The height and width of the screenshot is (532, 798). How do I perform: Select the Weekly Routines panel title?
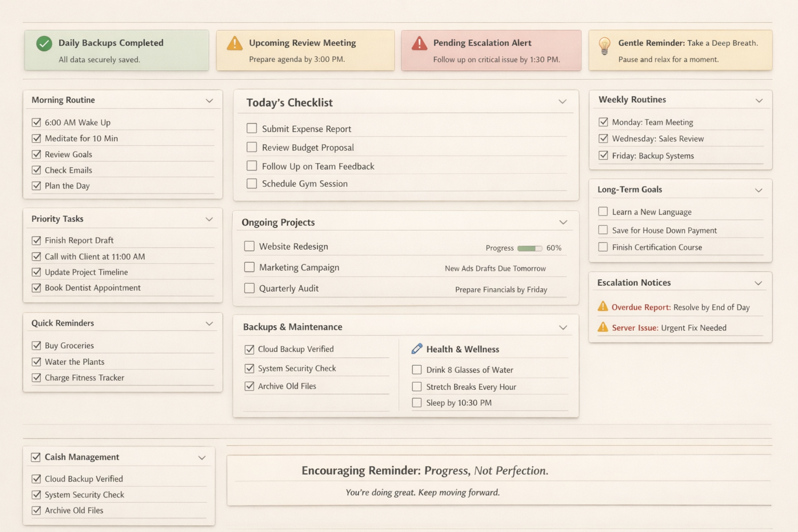pos(632,100)
